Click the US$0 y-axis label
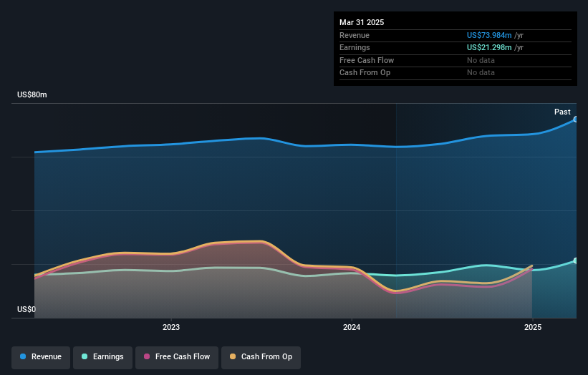 26,309
